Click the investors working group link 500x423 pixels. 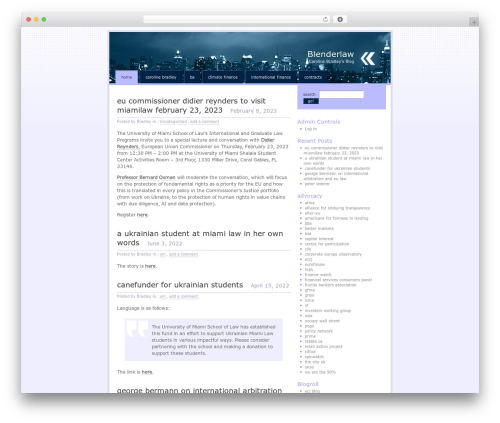coord(328,311)
